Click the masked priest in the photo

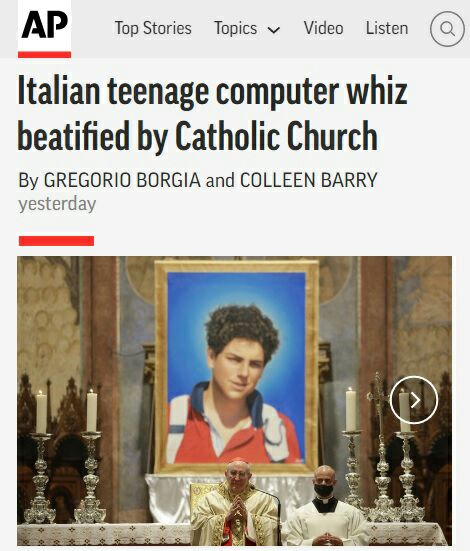click(325, 506)
